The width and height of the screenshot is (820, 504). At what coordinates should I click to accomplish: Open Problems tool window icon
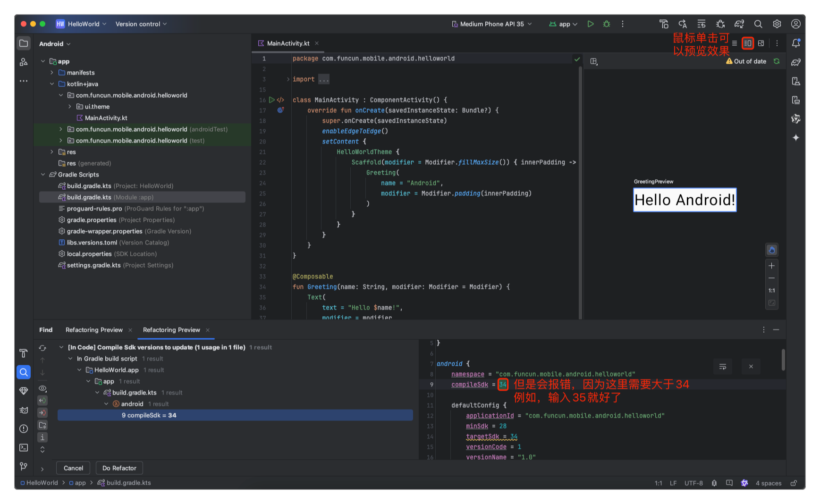coord(24,428)
